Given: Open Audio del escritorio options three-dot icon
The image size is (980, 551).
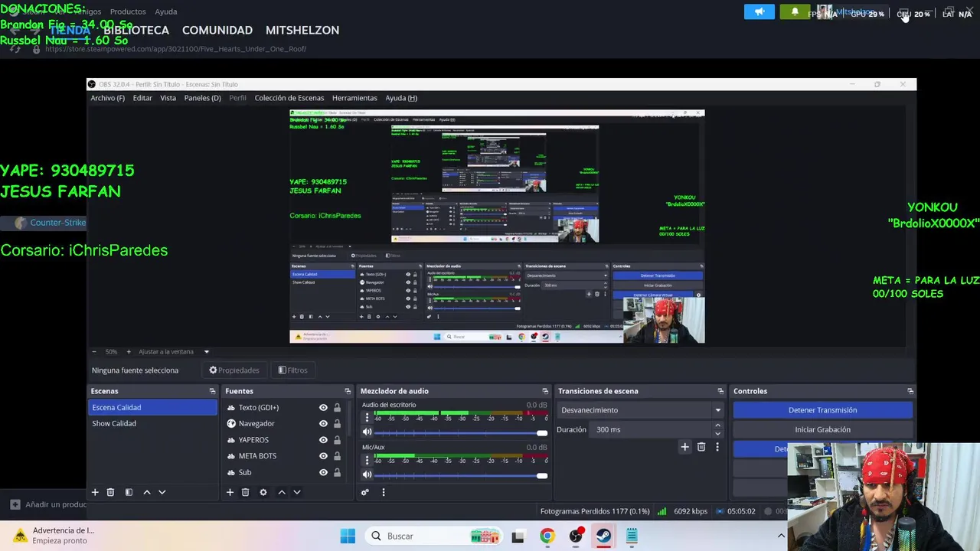Looking at the screenshot, I should 367,417.
